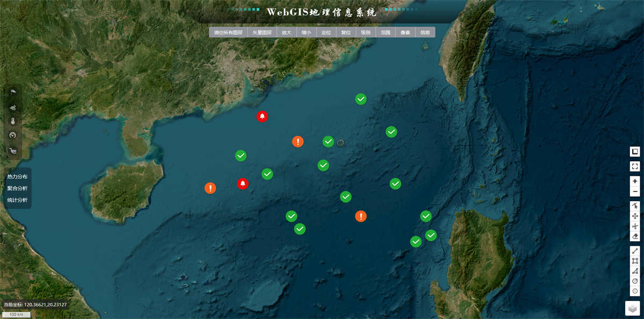Click 清空所有图层 to clear all layers
Viewport: 644px width, 319px height.
point(228,33)
